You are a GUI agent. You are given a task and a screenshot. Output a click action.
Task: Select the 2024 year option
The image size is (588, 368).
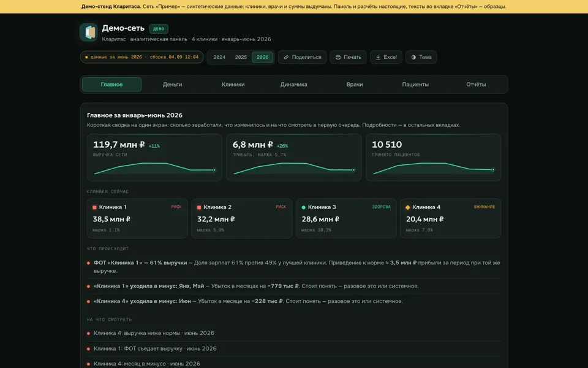coord(219,57)
